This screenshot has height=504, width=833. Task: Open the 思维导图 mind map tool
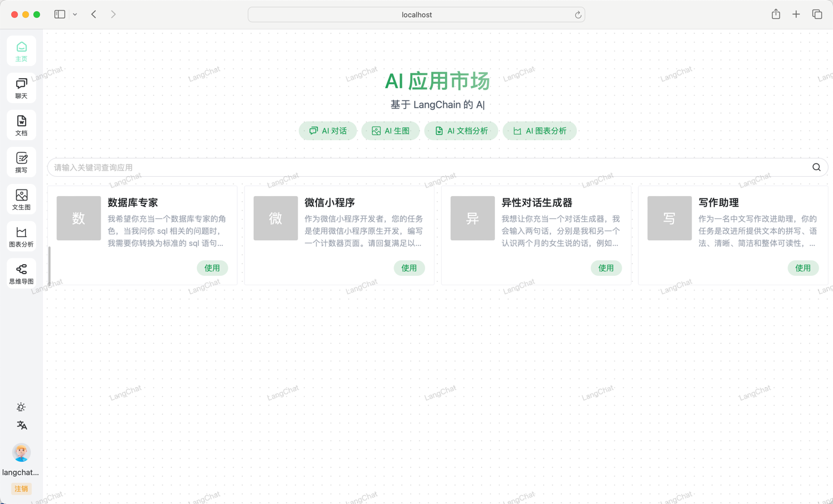(21, 274)
